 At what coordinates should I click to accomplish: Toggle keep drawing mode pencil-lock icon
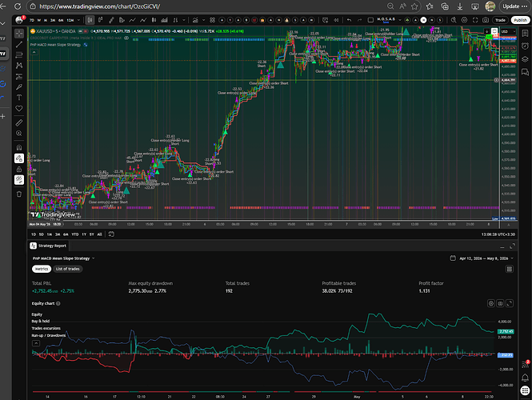click(x=19, y=158)
